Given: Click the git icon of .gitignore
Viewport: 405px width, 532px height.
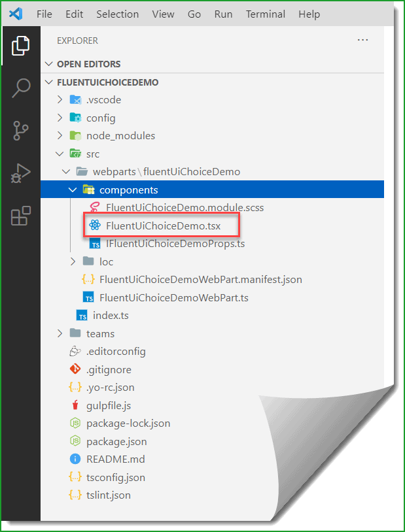Looking at the screenshot, I should click(75, 369).
